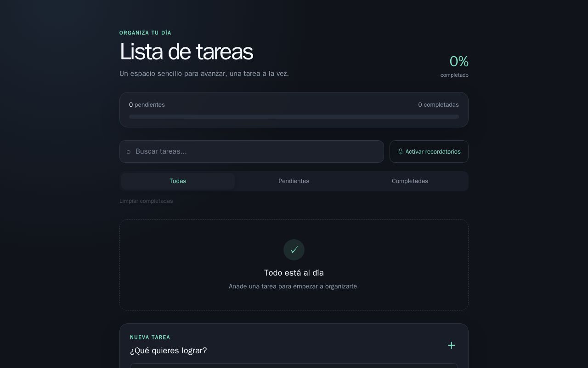This screenshot has height=368, width=588.
Task: Click the bell icon beside Activar recordatorios
Action: point(401,152)
